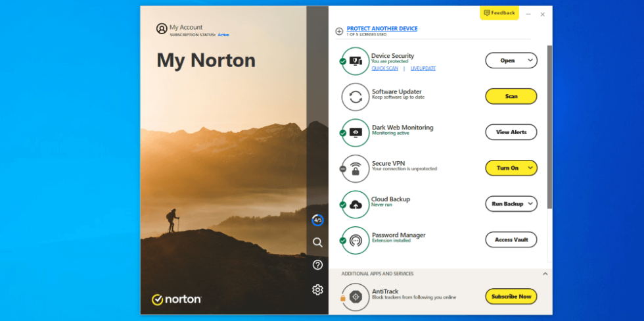
Task: Open the search magnifier in sidebar
Action: (x=317, y=242)
